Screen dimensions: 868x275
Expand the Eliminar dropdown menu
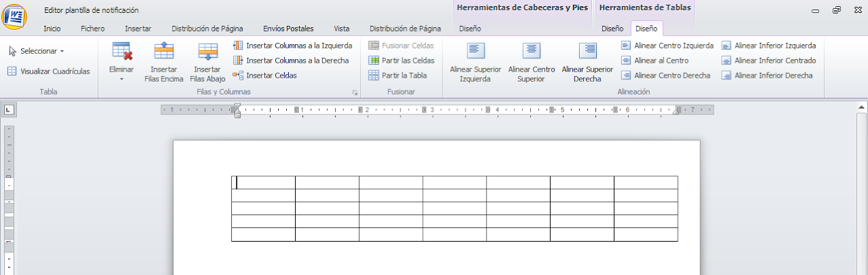pos(121,79)
